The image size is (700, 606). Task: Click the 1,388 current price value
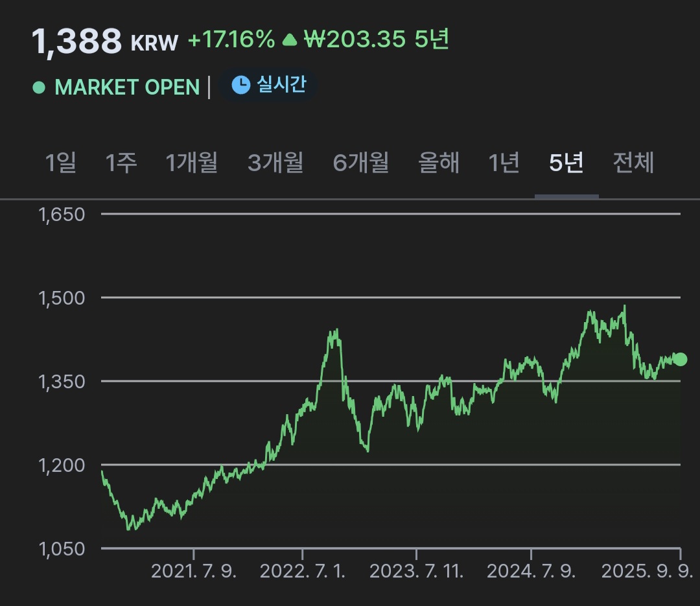(x=77, y=41)
